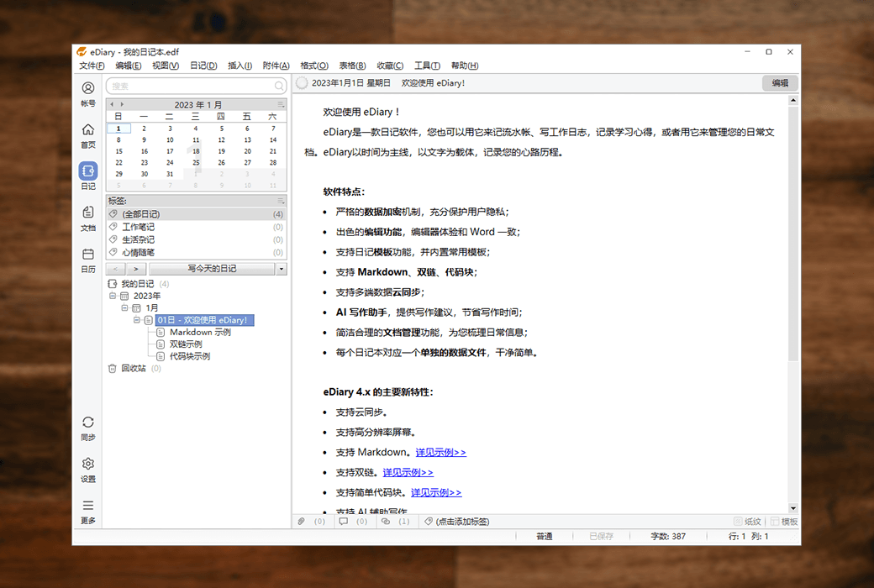Select the (全部日记) tag row

point(196,214)
